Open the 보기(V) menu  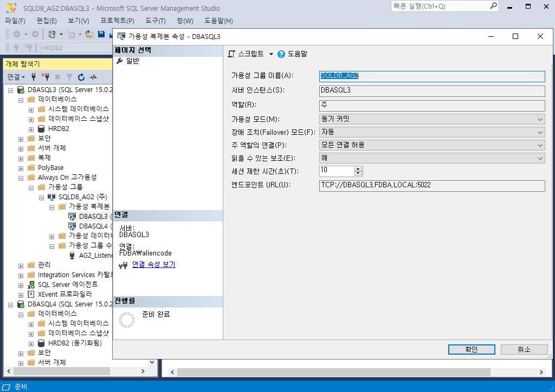[78, 21]
